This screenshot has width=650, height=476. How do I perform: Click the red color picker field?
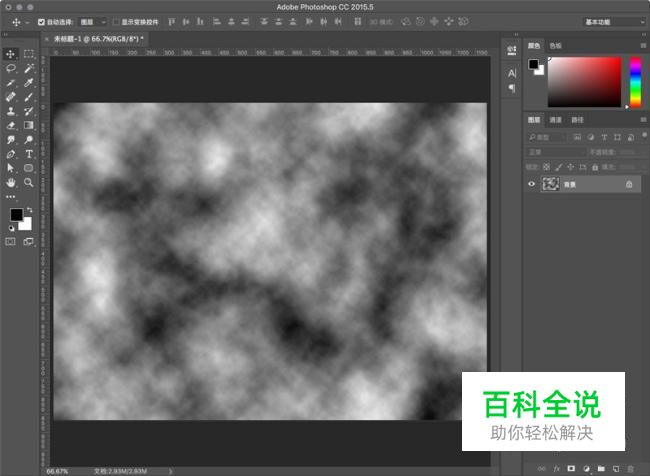(x=585, y=82)
